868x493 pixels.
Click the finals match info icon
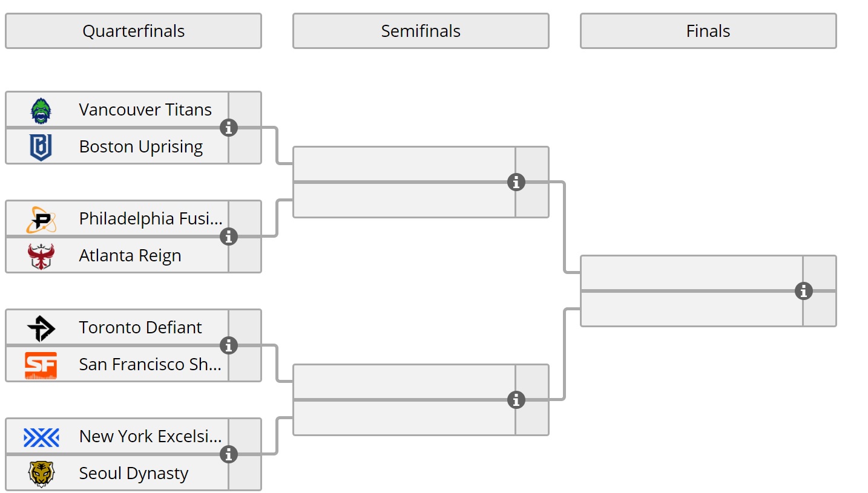803,291
